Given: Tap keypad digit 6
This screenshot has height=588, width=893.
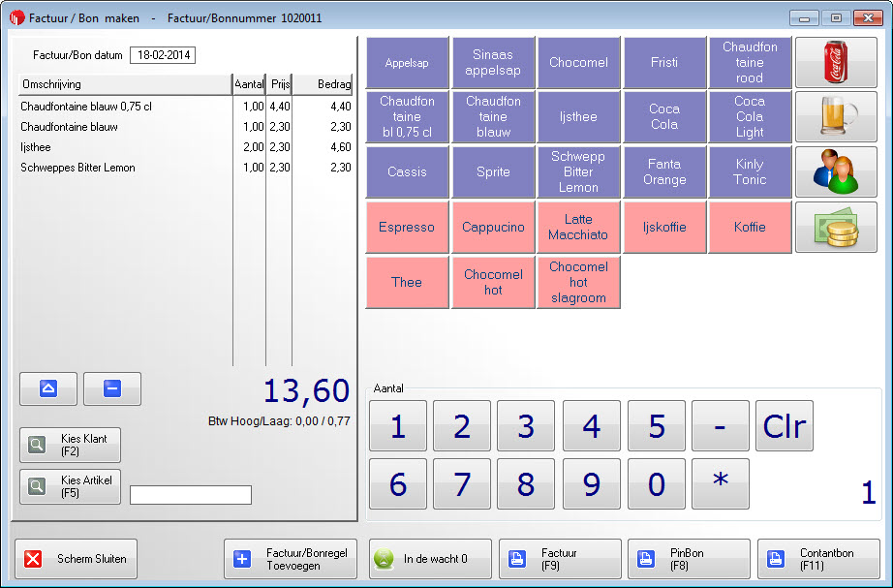Looking at the screenshot, I should pos(397,483).
